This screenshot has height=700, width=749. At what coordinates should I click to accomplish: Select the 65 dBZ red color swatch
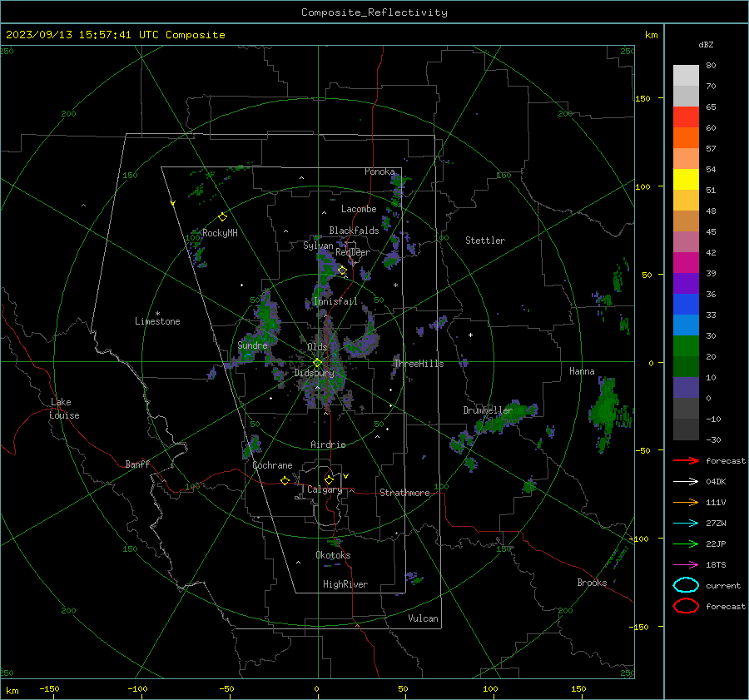pos(686,117)
